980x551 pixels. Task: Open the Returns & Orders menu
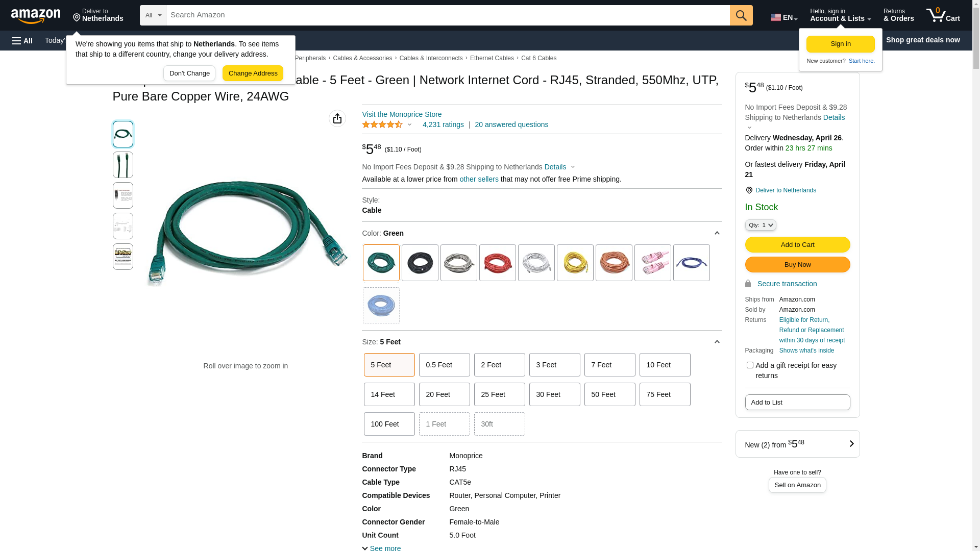[x=898, y=15]
